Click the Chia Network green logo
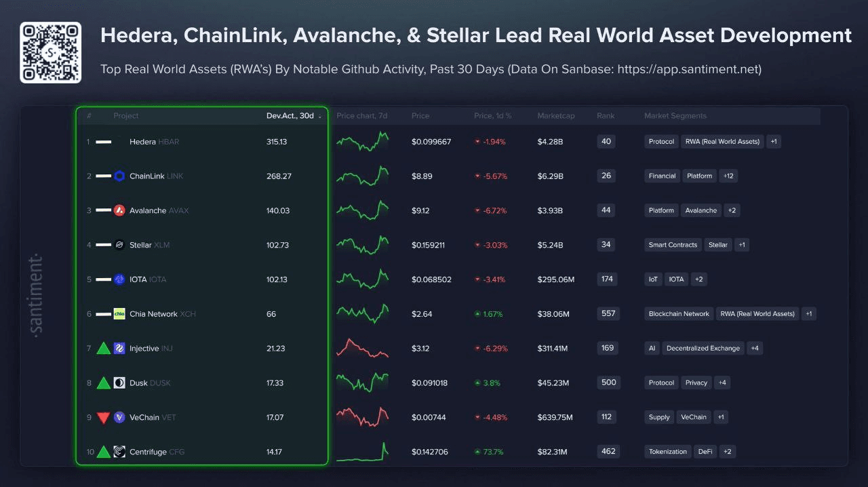Screen dimensions: 868x487 (119, 314)
